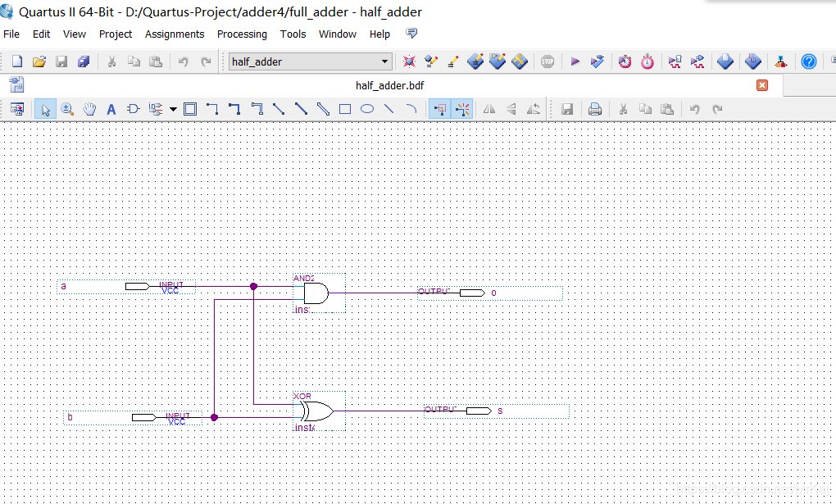Start Analysis & Synthesis
Screen dimensions: 836x504
coord(597,61)
